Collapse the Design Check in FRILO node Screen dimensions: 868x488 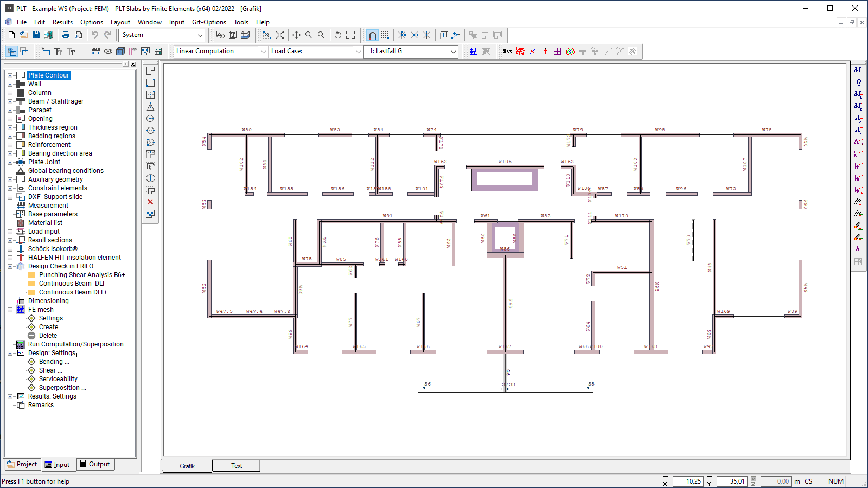click(x=10, y=266)
